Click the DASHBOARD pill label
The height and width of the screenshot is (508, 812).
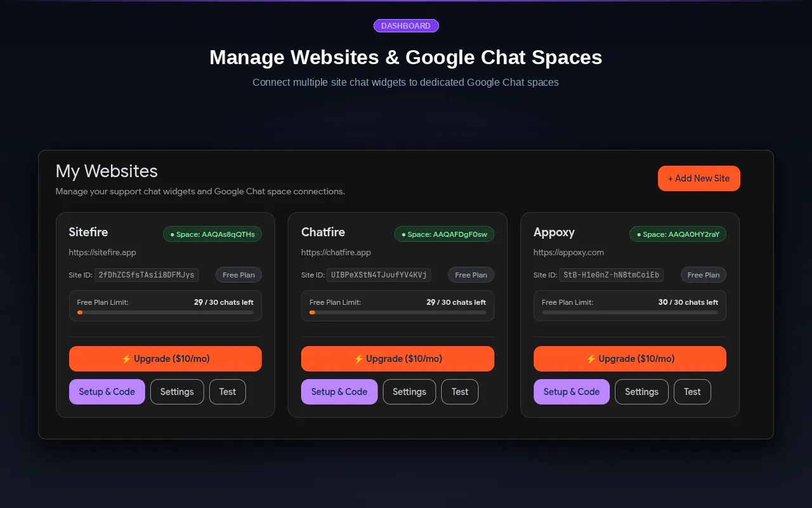(x=406, y=26)
